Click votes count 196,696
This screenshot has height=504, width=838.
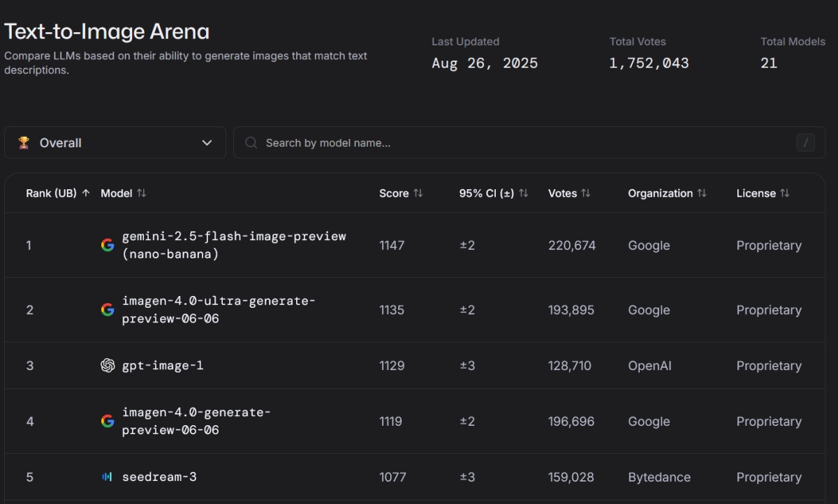(571, 422)
